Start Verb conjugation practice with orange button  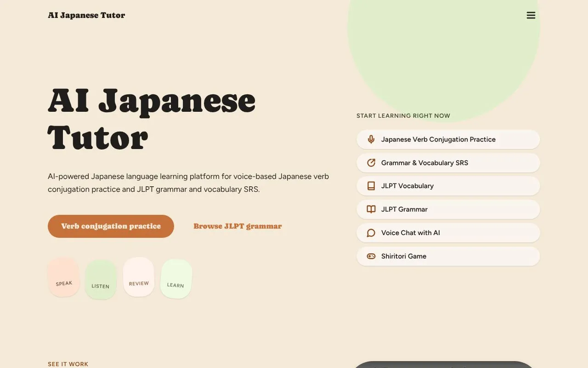(x=111, y=226)
